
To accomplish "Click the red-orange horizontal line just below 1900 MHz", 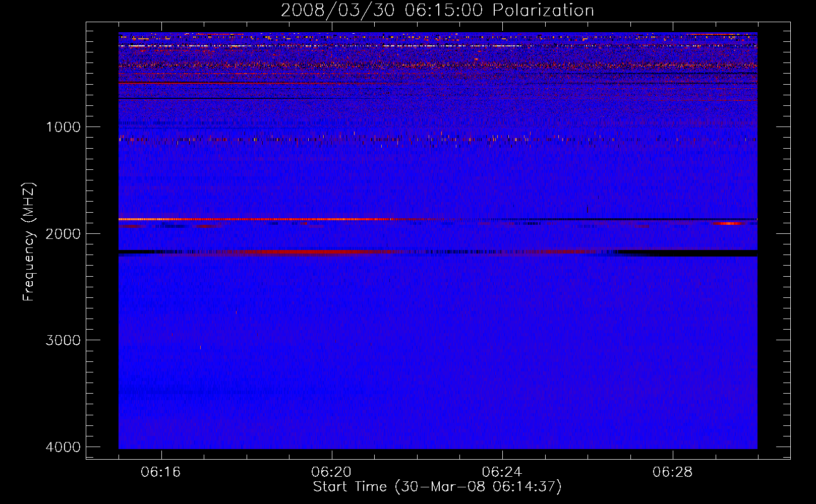I will point(255,219).
